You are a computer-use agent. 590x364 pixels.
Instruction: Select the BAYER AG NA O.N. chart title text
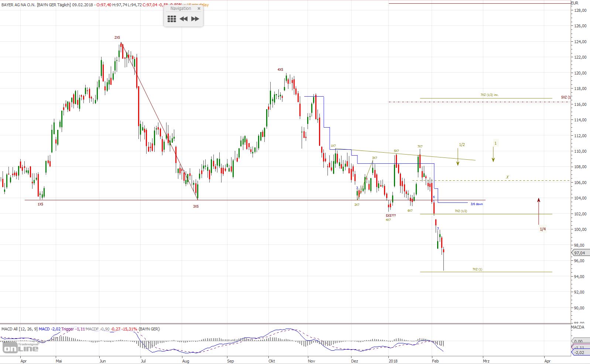tap(18, 5)
